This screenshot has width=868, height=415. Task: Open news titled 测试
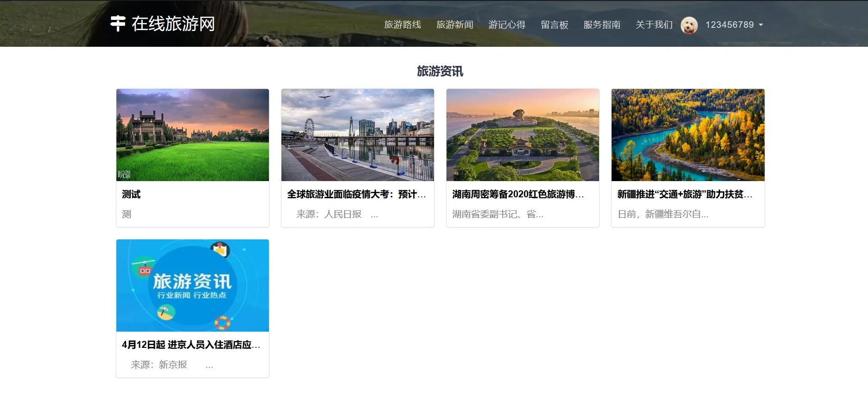pyautogui.click(x=131, y=194)
